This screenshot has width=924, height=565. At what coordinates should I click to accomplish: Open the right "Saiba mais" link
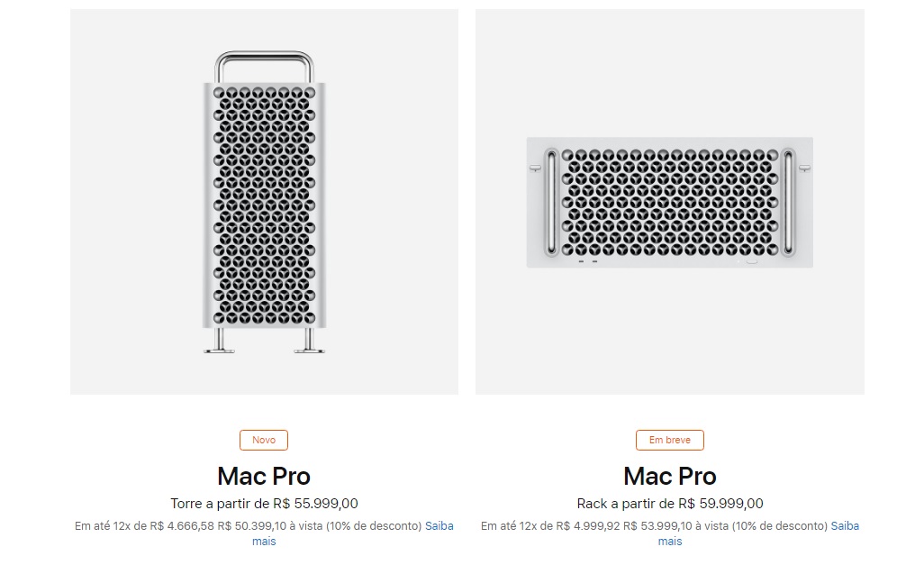(843, 525)
